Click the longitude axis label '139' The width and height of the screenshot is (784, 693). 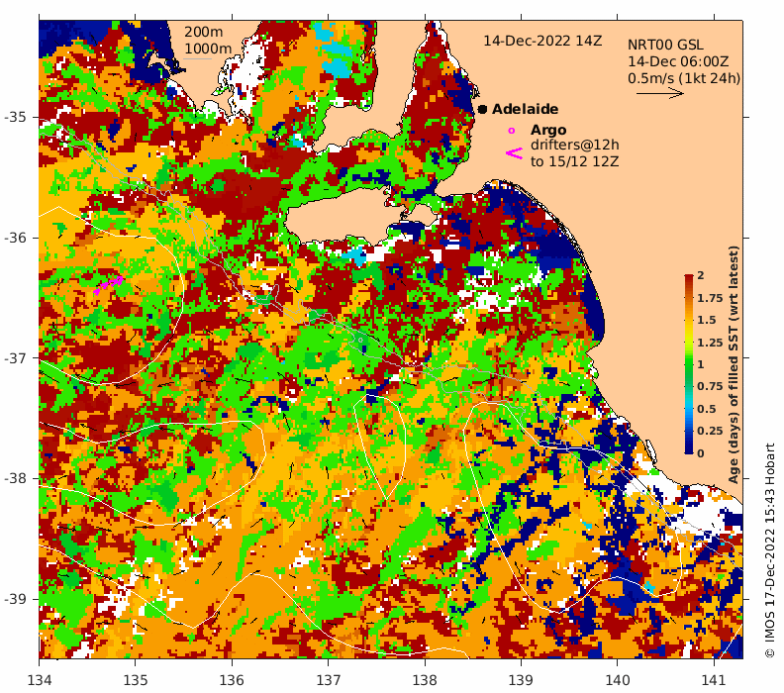(521, 680)
